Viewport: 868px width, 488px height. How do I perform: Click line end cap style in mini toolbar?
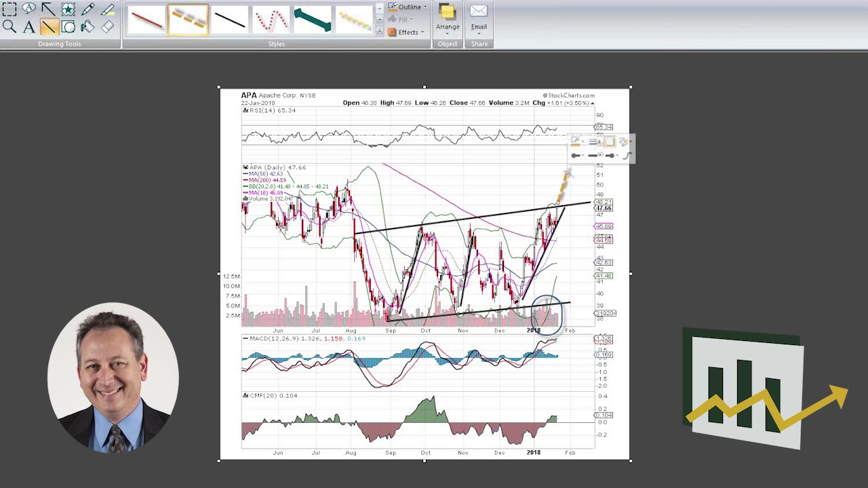pyautogui.click(x=610, y=156)
